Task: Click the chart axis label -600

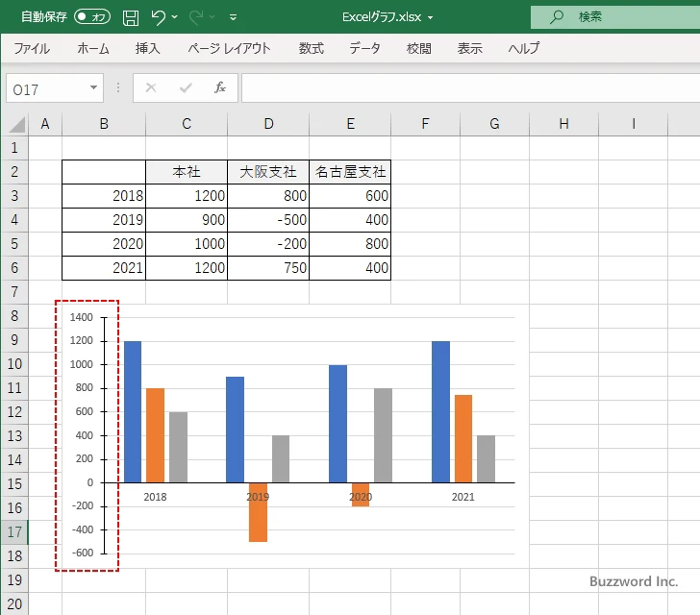Action: 83,553
